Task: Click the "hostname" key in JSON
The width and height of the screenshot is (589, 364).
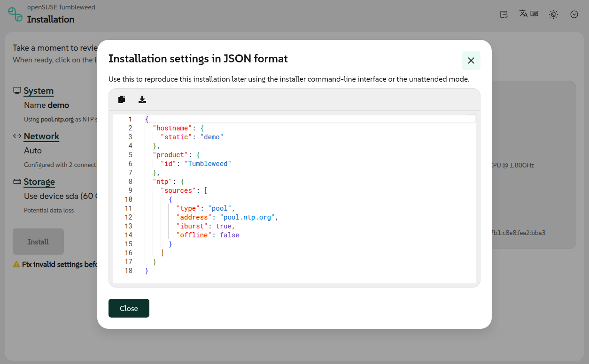Action: pos(172,128)
